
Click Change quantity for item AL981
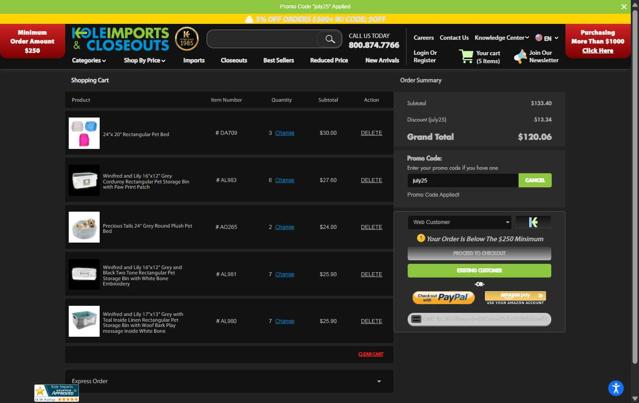pyautogui.click(x=284, y=274)
